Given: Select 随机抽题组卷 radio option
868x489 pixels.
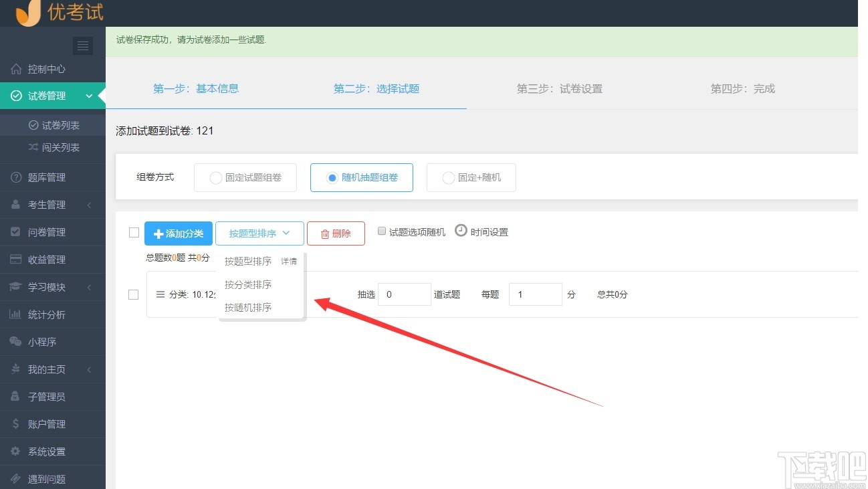Looking at the screenshot, I should point(362,178).
